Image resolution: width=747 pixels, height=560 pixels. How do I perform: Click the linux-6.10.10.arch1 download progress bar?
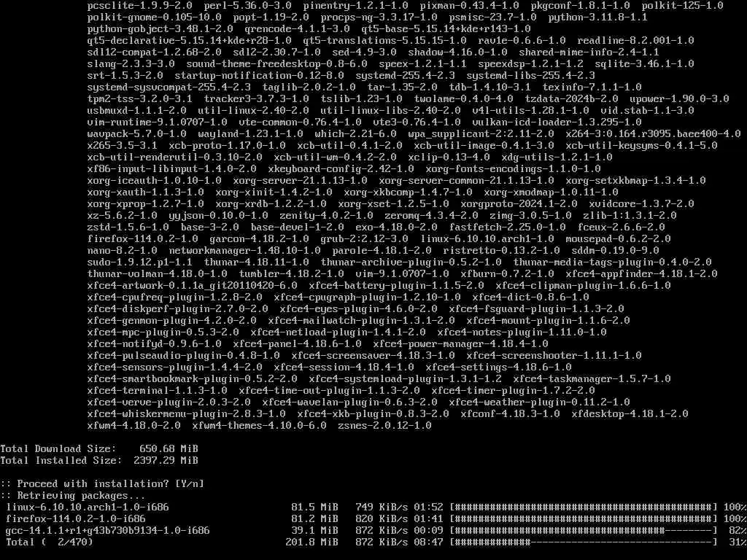(x=584, y=507)
